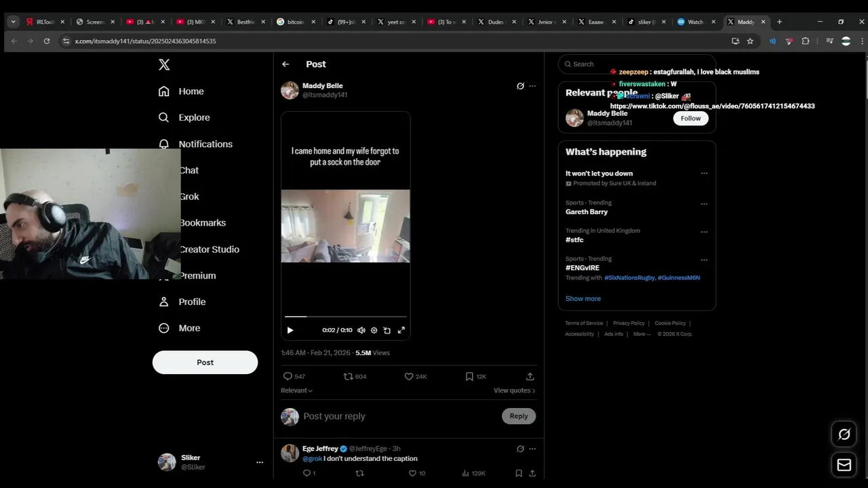Open the three-dot menu on Maddy Belle's post
The width and height of the screenshot is (868, 488).
tap(532, 86)
